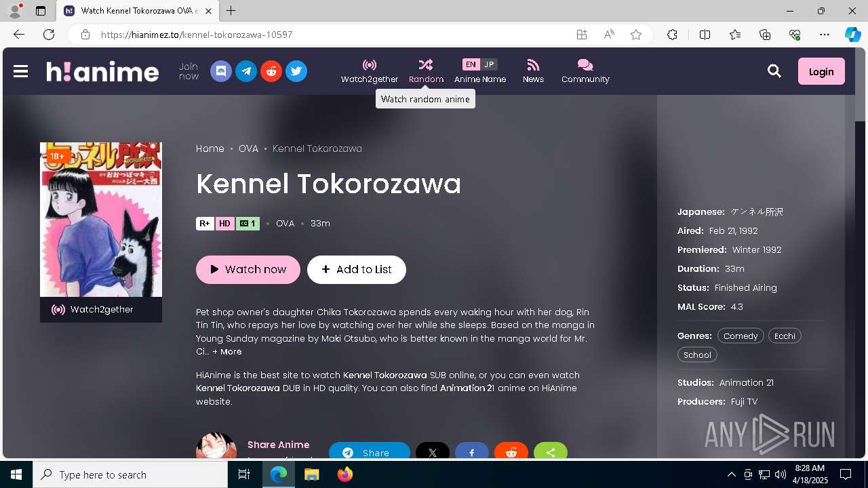Image resolution: width=868 pixels, height=488 pixels.
Task: Show hidden system tray icons
Action: [x=731, y=474]
